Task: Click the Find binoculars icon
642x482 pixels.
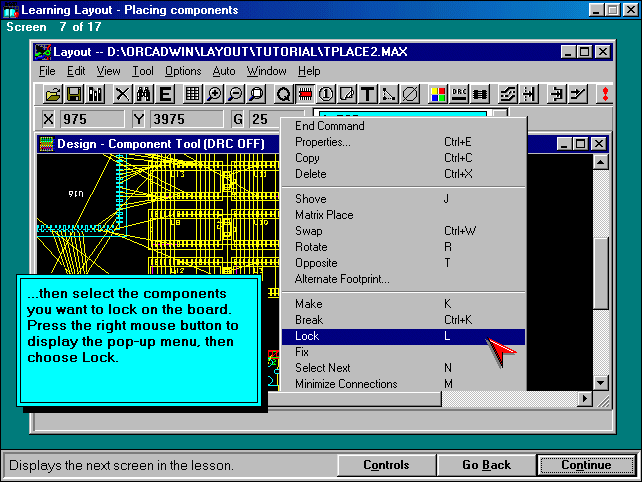Action: click(x=143, y=94)
